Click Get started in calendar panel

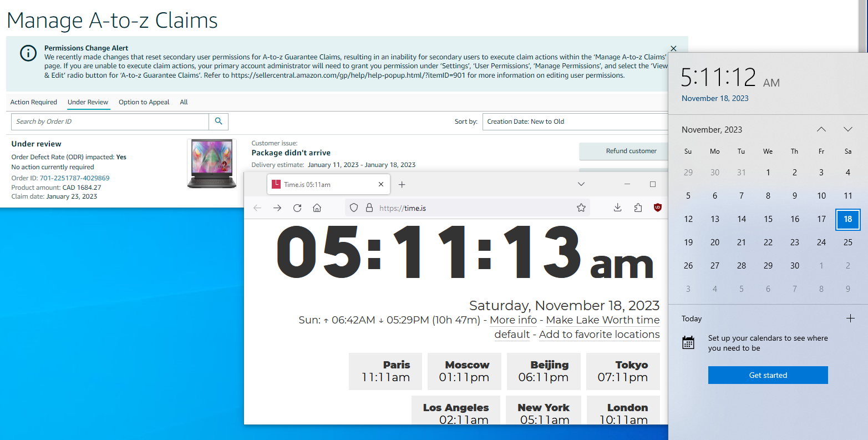pos(768,375)
